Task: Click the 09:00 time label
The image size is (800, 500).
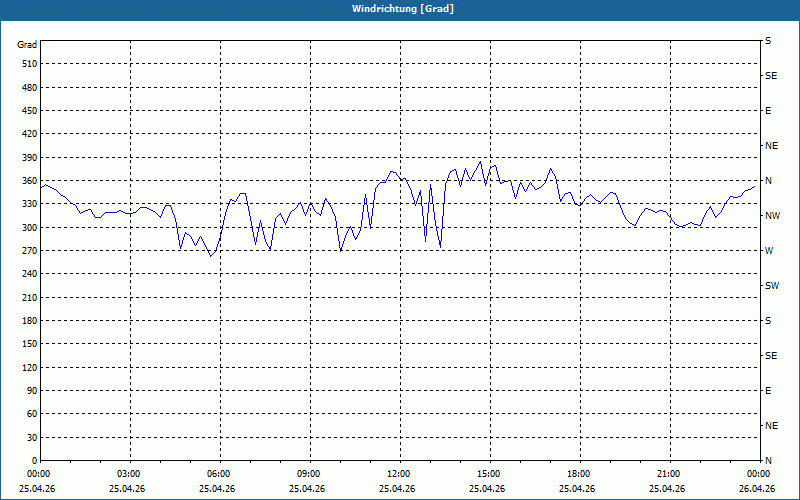Action: [x=309, y=474]
